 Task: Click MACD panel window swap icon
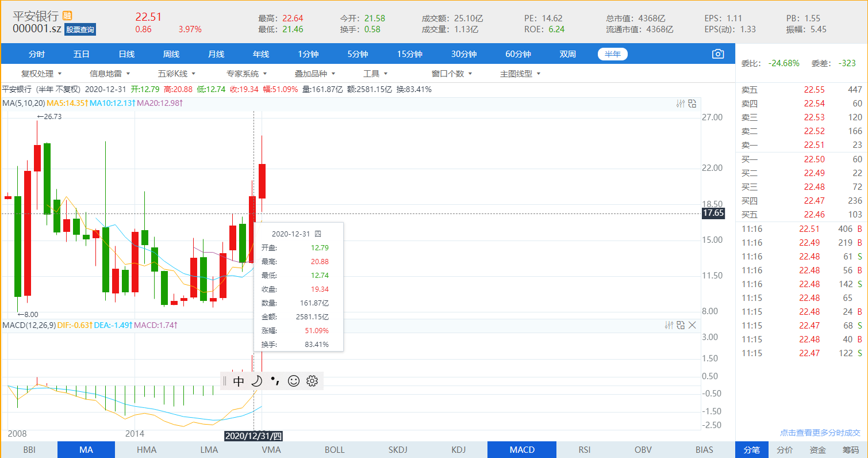[x=681, y=325]
